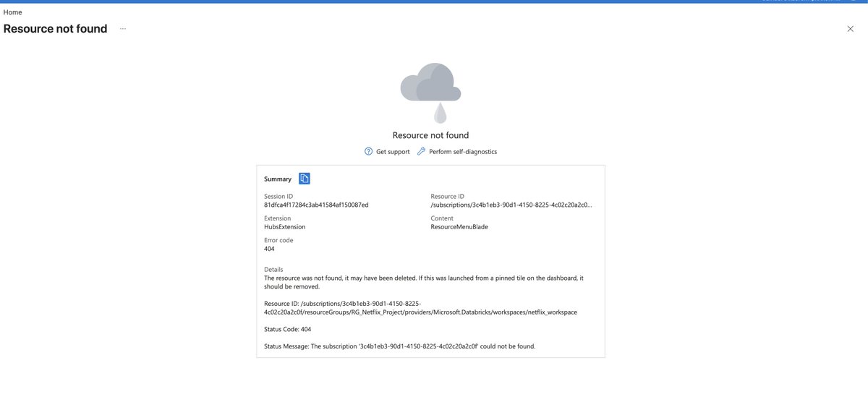Select the ResourceMenuBlade content value

pos(459,227)
